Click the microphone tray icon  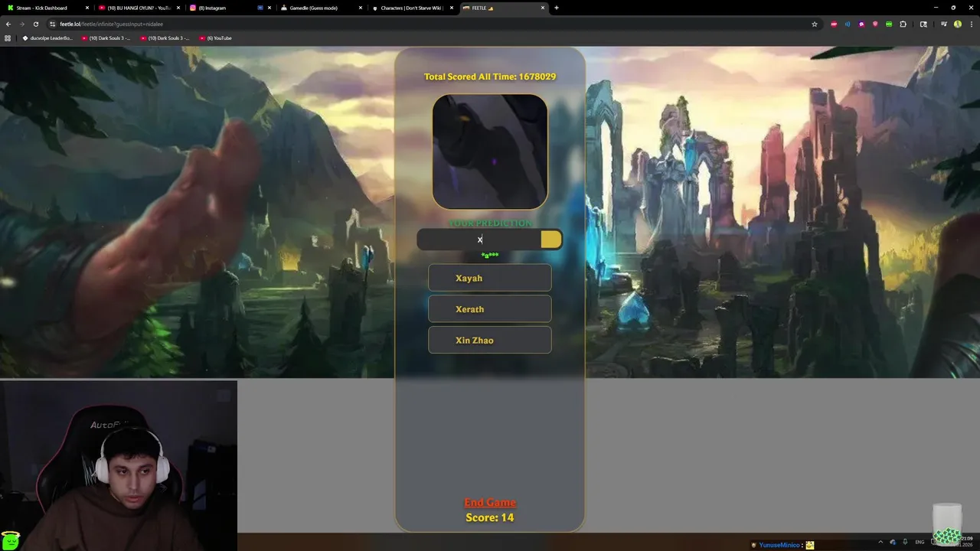coord(905,542)
